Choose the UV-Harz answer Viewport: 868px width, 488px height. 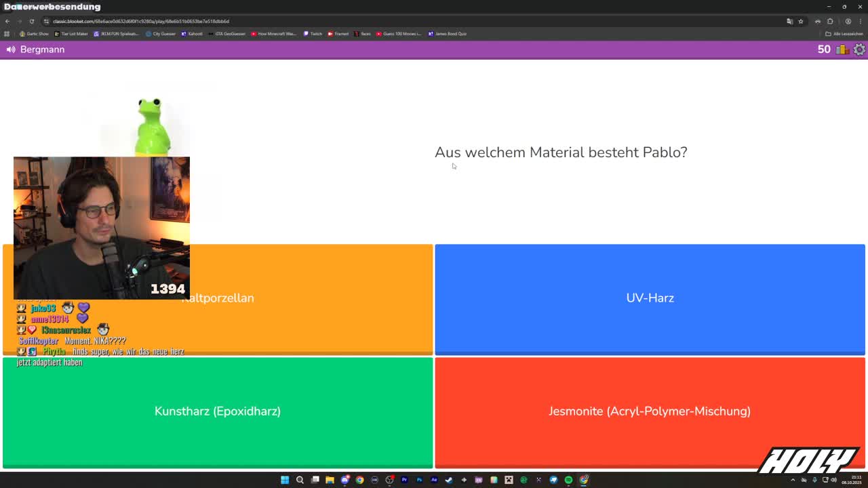[x=650, y=298]
